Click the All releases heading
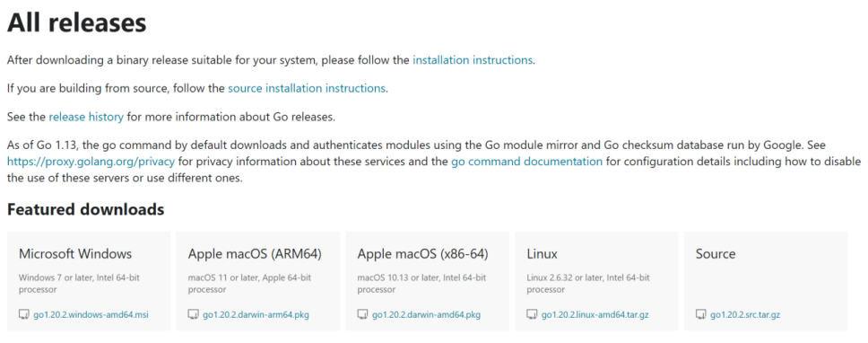 (76, 23)
